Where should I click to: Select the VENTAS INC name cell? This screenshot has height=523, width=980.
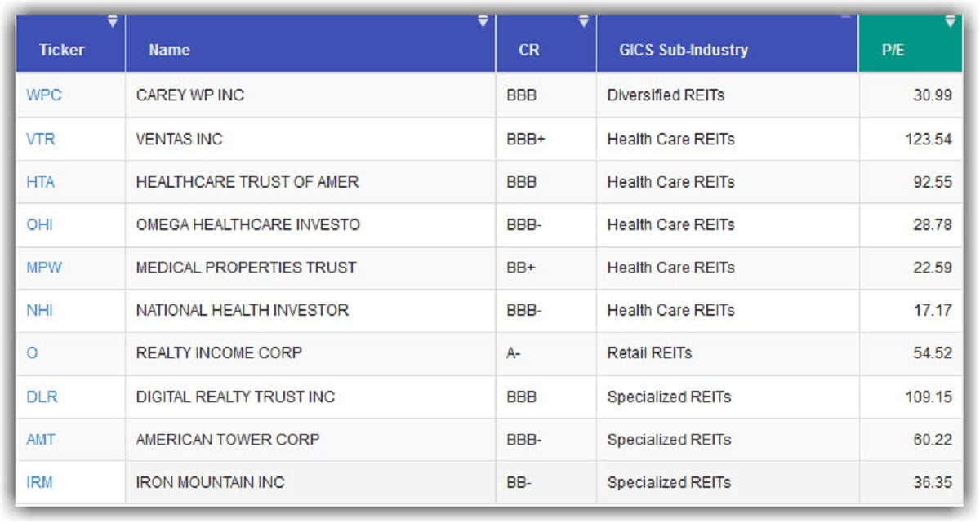pos(179,140)
